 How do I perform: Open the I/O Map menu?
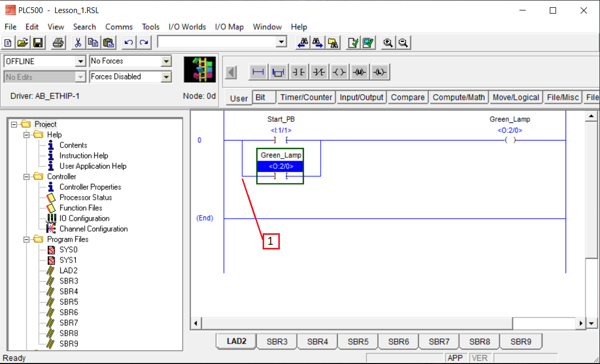(x=229, y=27)
